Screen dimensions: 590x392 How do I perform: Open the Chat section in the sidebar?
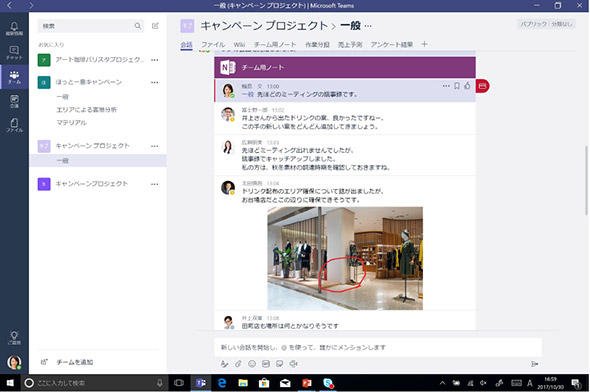click(14, 53)
